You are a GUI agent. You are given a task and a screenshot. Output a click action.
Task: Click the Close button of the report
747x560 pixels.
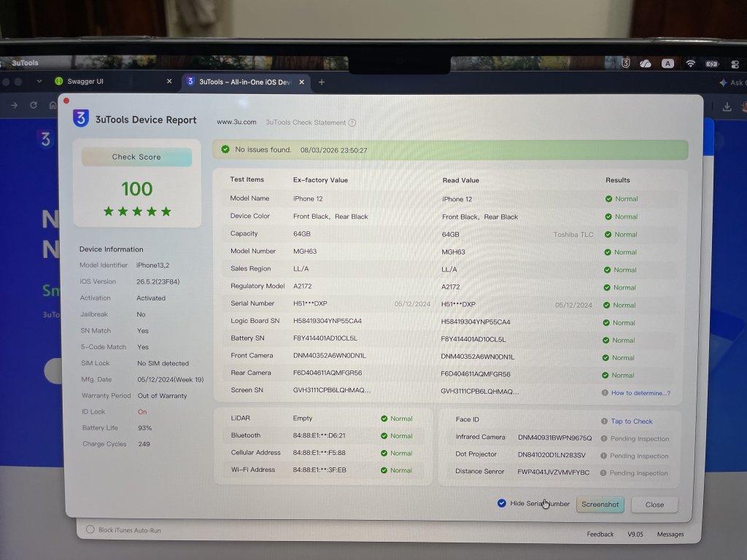click(x=654, y=505)
